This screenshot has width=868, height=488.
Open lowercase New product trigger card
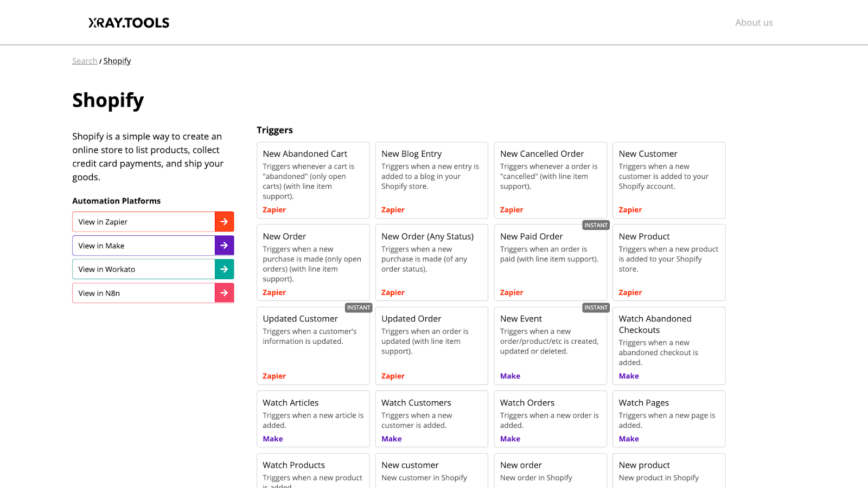tap(669, 471)
